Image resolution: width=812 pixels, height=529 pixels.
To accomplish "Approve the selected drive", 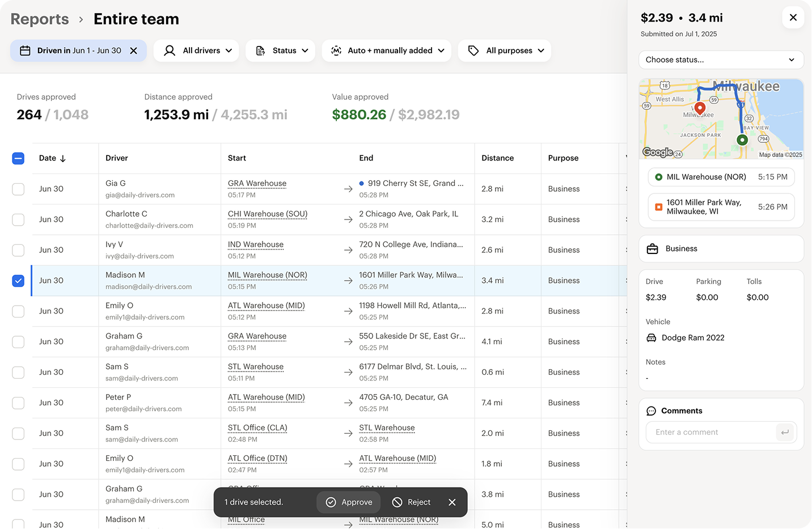I will [349, 502].
